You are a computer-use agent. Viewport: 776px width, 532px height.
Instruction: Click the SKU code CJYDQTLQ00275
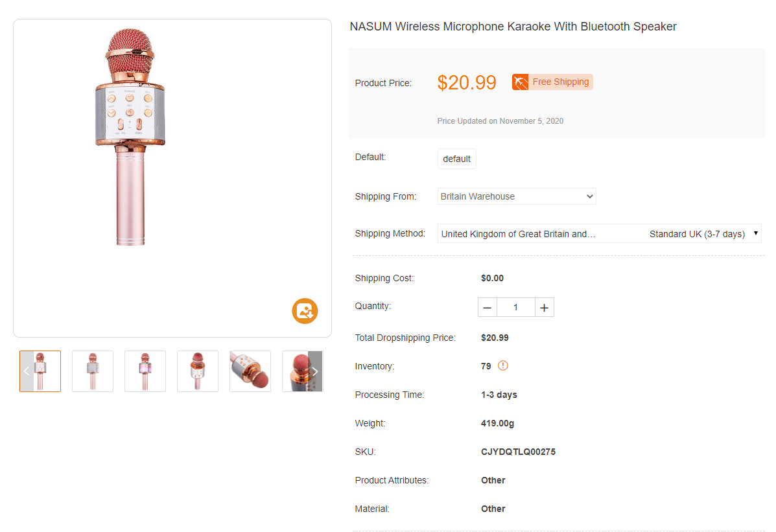(x=518, y=452)
